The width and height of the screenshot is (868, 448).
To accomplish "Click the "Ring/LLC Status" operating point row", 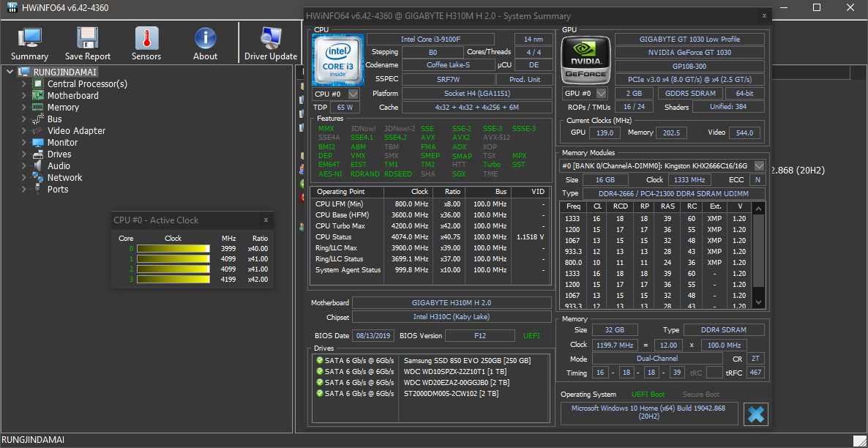I will pos(430,258).
